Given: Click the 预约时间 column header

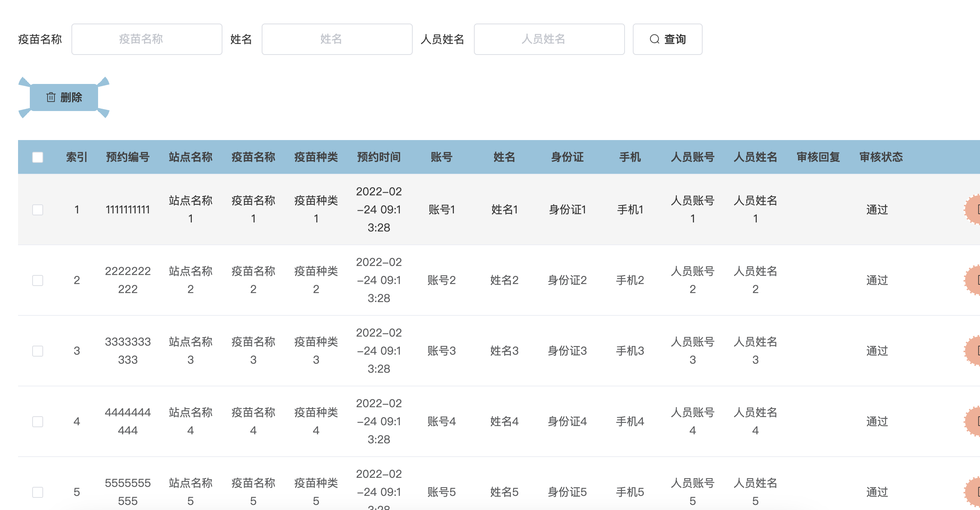Looking at the screenshot, I should pos(379,157).
